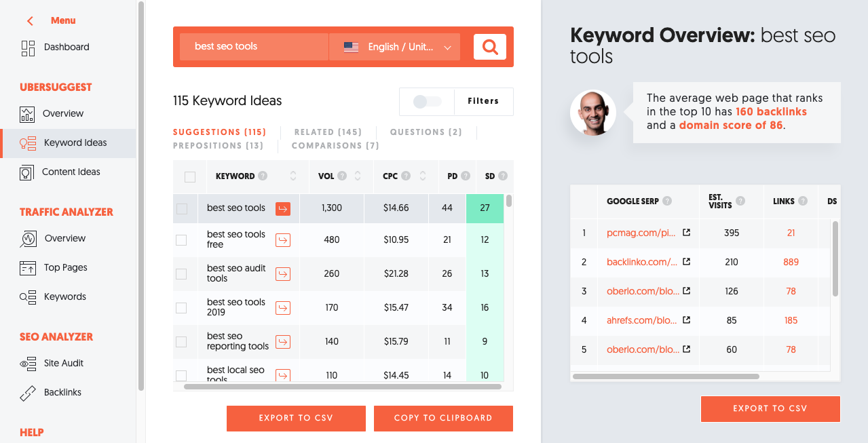
Task: Click help icon next to SD header
Action: coord(503,176)
